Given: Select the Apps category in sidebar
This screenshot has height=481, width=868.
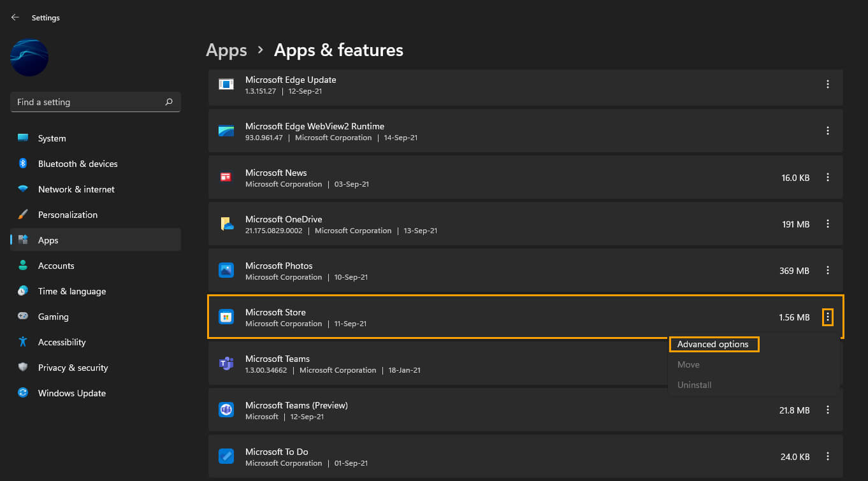Looking at the screenshot, I should coord(96,240).
